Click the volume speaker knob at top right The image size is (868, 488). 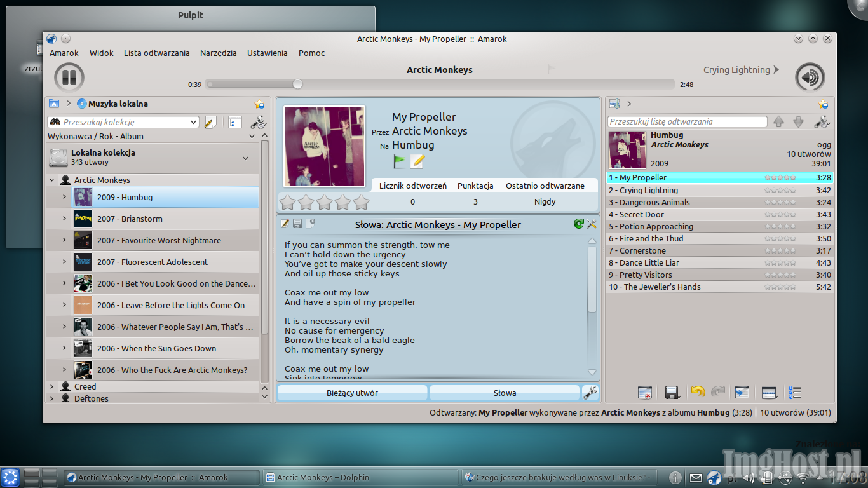[x=810, y=78]
